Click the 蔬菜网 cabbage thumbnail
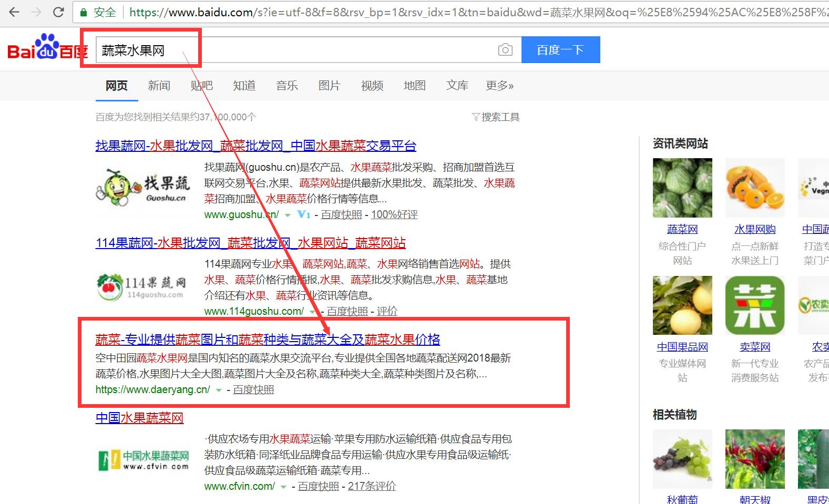This screenshot has width=829, height=504. 682,188
